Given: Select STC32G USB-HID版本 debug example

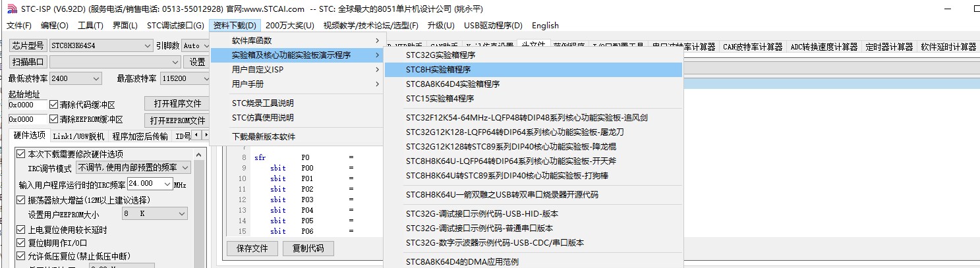Looking at the screenshot, I should [x=534, y=214].
